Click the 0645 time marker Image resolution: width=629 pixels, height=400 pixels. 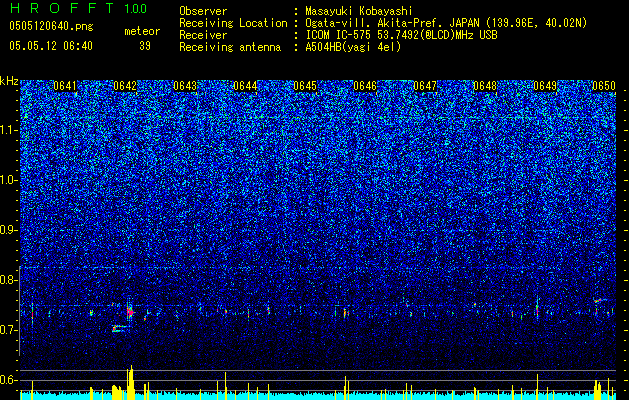tap(305, 86)
